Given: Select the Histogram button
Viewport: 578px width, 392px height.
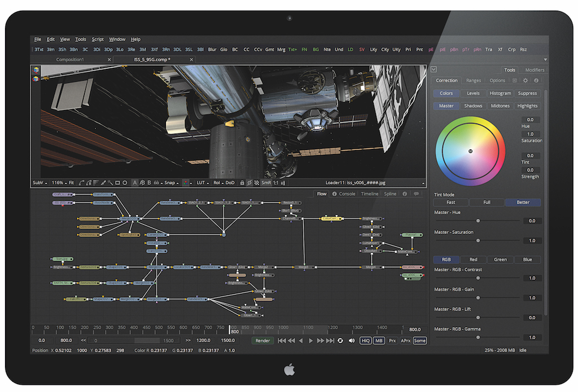Looking at the screenshot, I should pos(500,93).
